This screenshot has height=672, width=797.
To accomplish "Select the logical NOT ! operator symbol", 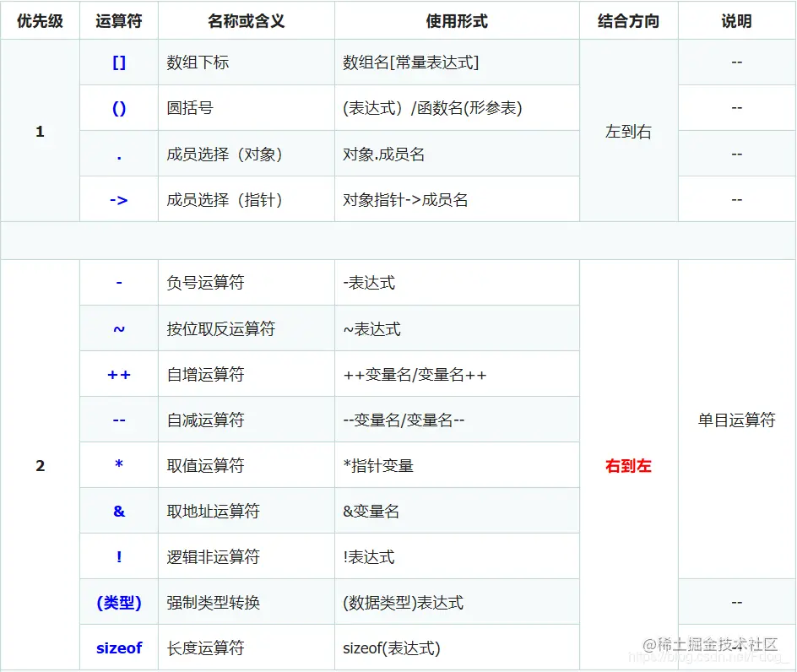I will point(118,555).
